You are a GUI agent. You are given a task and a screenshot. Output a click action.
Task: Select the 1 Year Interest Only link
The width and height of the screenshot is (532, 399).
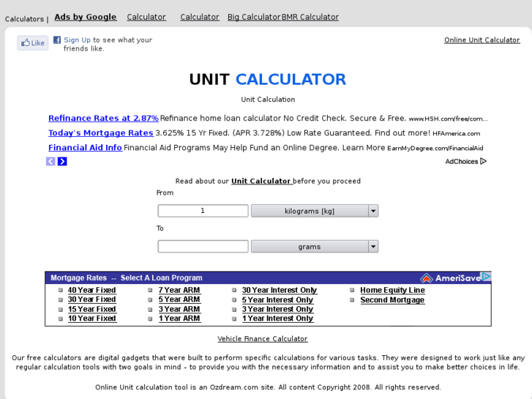pos(277,318)
